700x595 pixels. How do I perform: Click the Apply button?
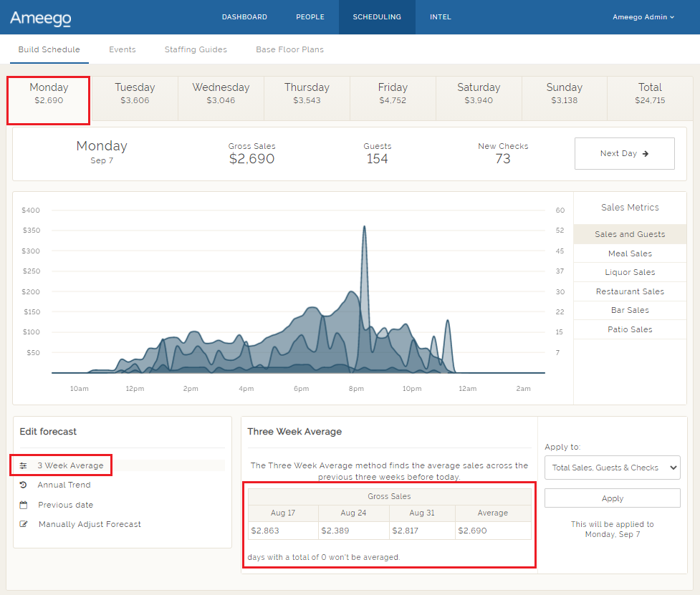[x=612, y=498]
